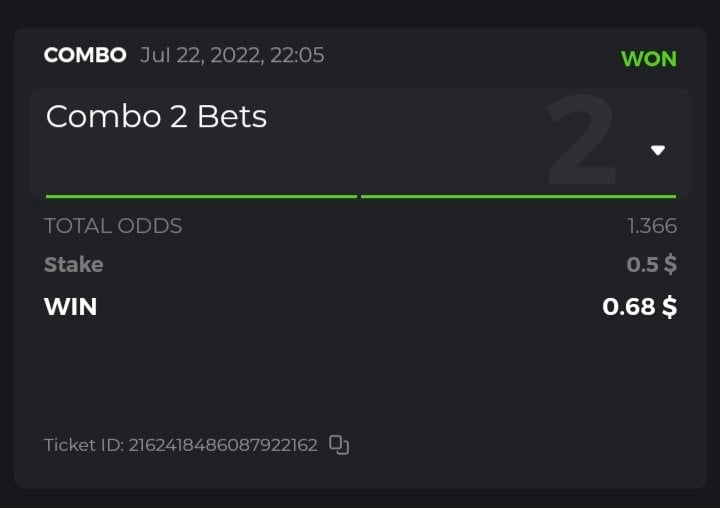Click the Stake label
Screen dimensions: 720x508
click(74, 265)
